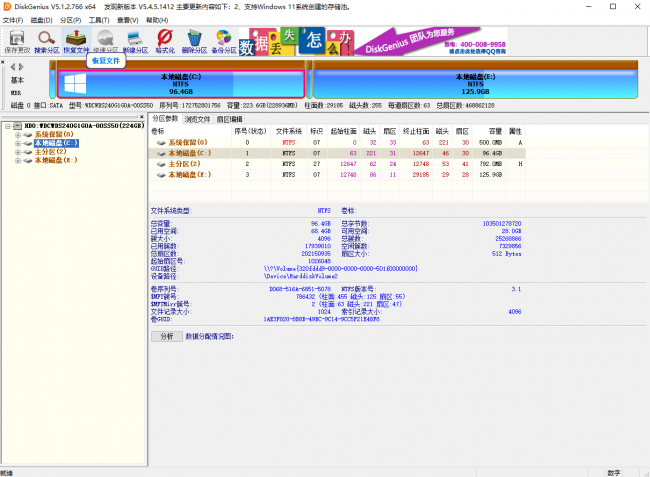The image size is (650, 477).
Task: Open the DiskGenius data-loss banner advertisement
Action: pos(373,41)
